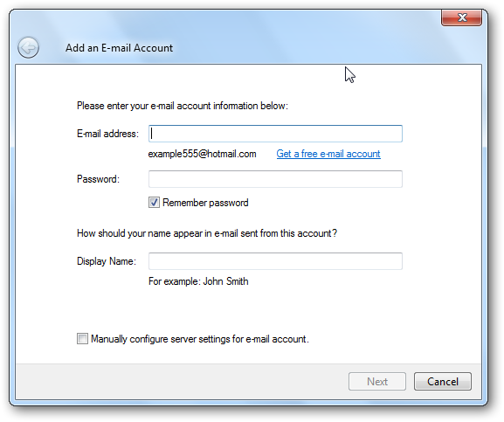Screen dimensions: 504x422
Task: Select the Display Name input field
Action: (x=275, y=261)
